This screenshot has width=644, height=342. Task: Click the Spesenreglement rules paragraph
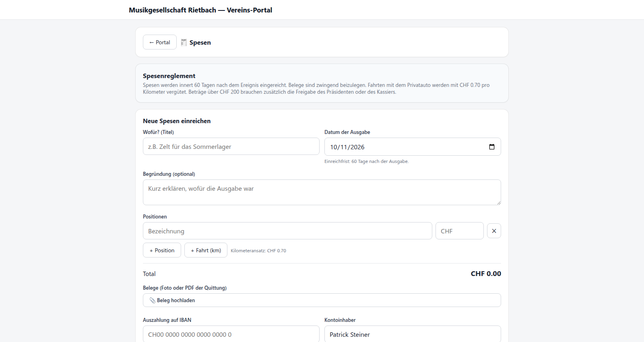click(x=316, y=89)
